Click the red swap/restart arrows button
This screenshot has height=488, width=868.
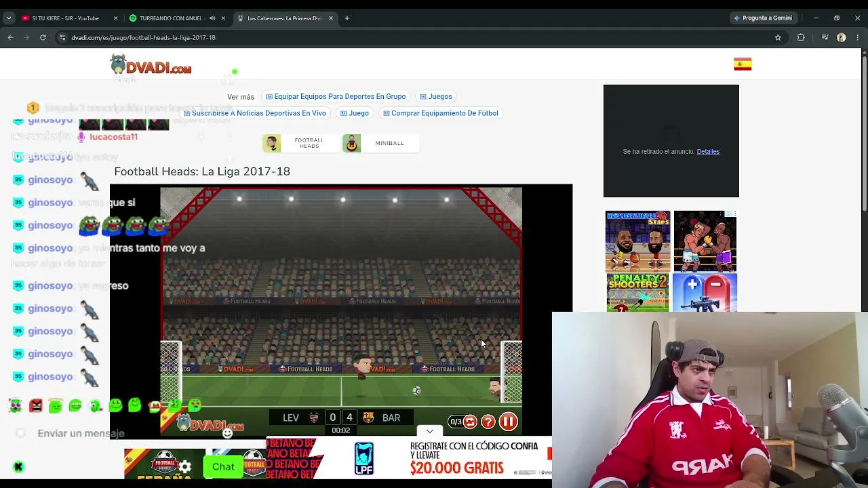(470, 422)
